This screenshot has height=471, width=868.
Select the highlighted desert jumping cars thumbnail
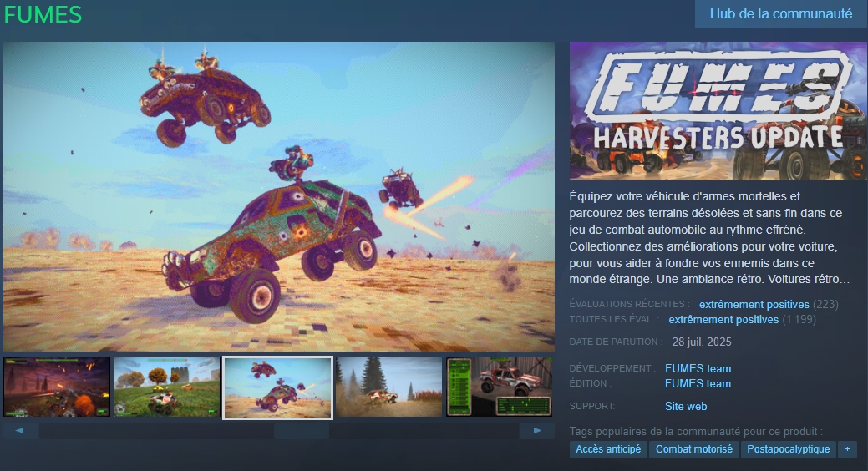(278, 387)
